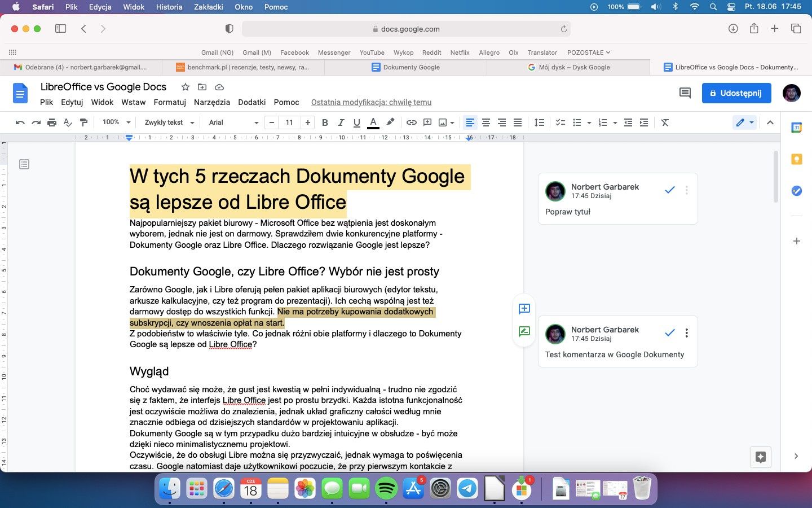Open more options on 'Test komentarza' comment
This screenshot has width=812, height=508.
tap(686, 333)
